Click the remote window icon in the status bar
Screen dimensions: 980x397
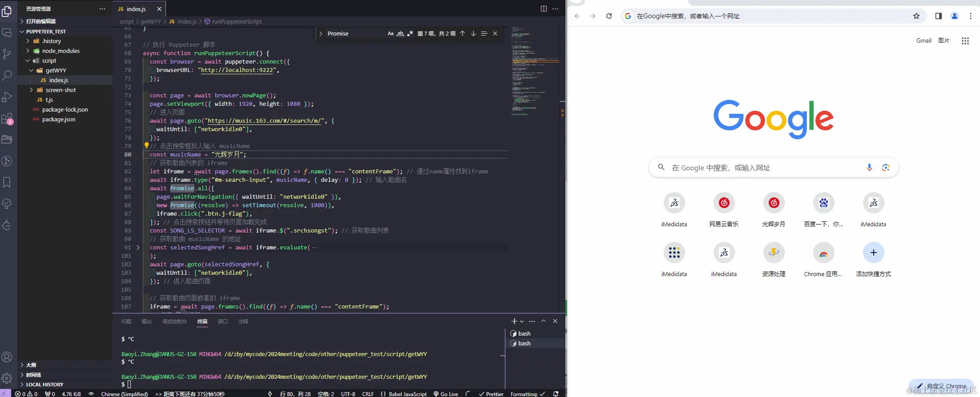(x=5, y=394)
